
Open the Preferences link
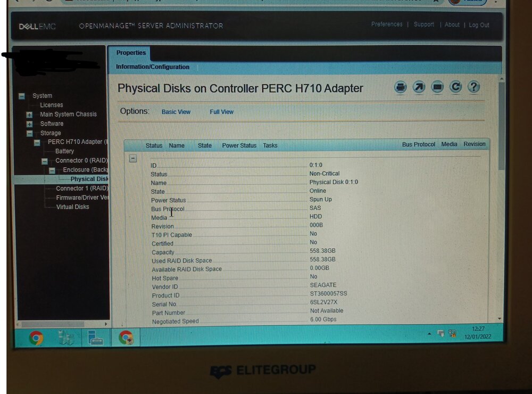coord(387,24)
